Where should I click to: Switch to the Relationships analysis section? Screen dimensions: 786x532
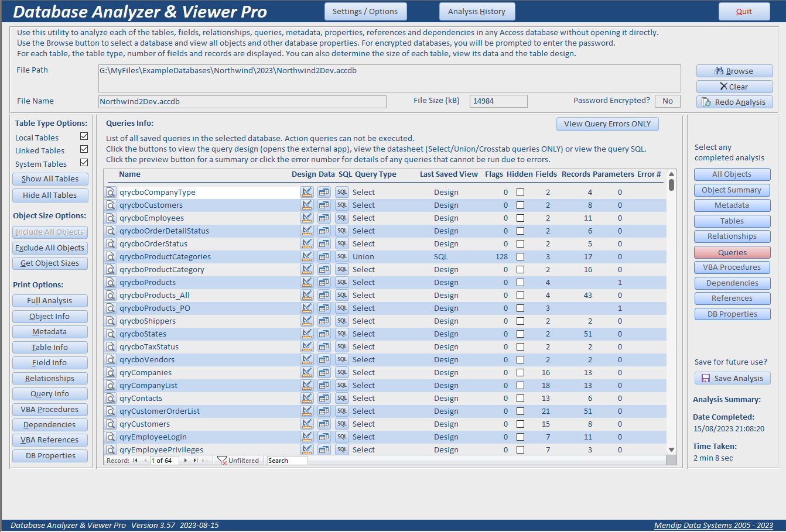pyautogui.click(x=732, y=236)
